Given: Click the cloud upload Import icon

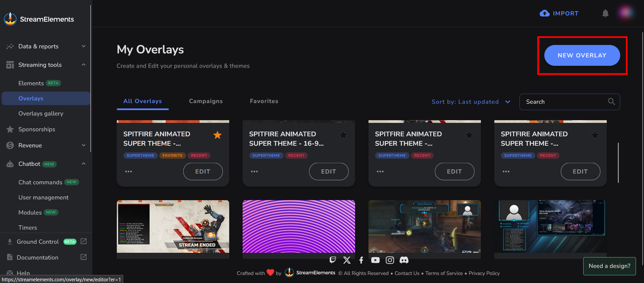Looking at the screenshot, I should click(544, 13).
